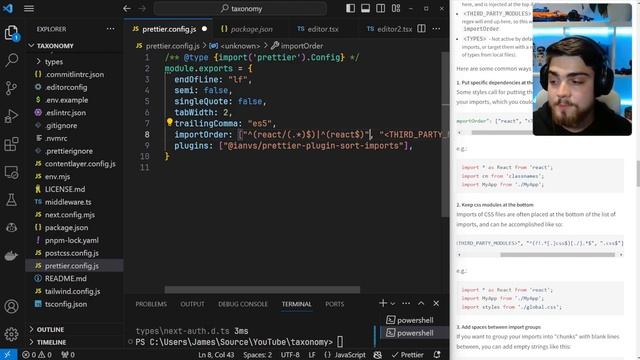Open the OUTPUT panel tab

coord(192,304)
